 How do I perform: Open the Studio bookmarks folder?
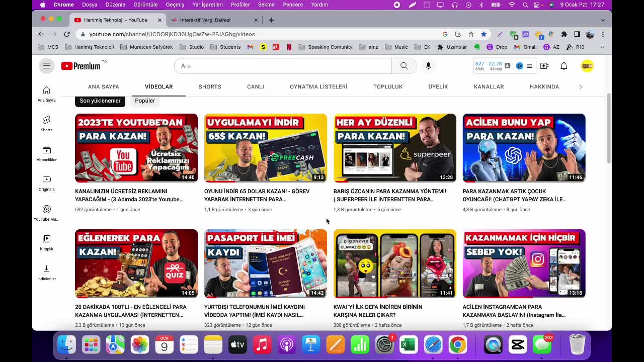pyautogui.click(x=192, y=47)
